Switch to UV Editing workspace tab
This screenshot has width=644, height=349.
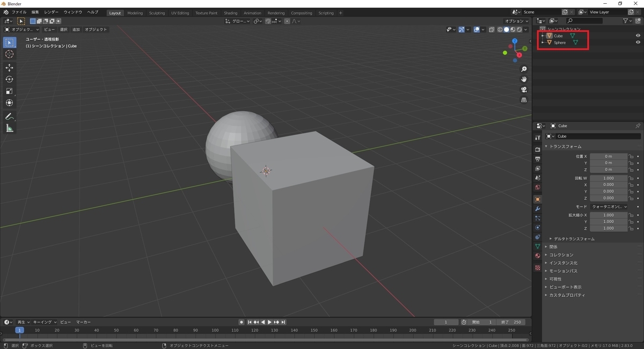(180, 13)
